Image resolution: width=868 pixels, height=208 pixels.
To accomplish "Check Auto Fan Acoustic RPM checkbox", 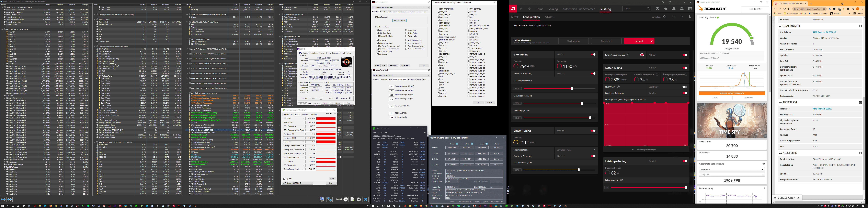I will pos(406,49).
